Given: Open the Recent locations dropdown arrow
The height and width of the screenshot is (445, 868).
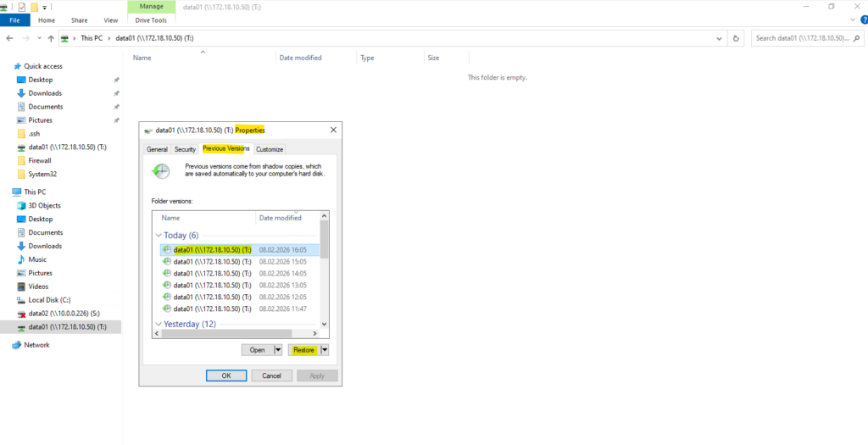Looking at the screenshot, I should (39, 38).
